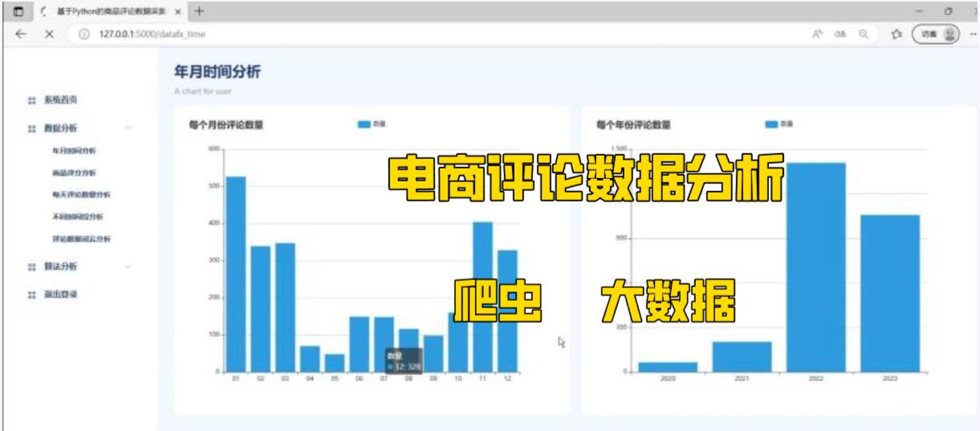This screenshot has width=980, height=431.
Task: Open a new browser tab
Action: [x=199, y=11]
